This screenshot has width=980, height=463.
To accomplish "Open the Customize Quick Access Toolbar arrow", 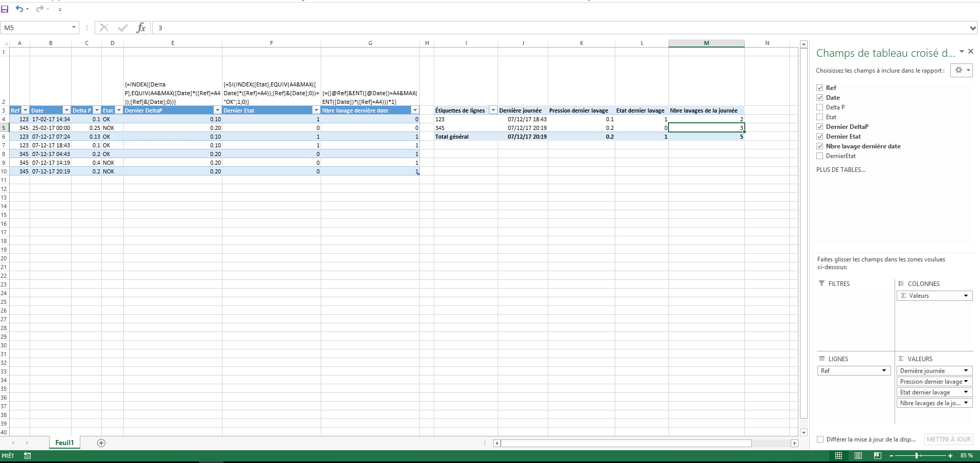I will [60, 9].
